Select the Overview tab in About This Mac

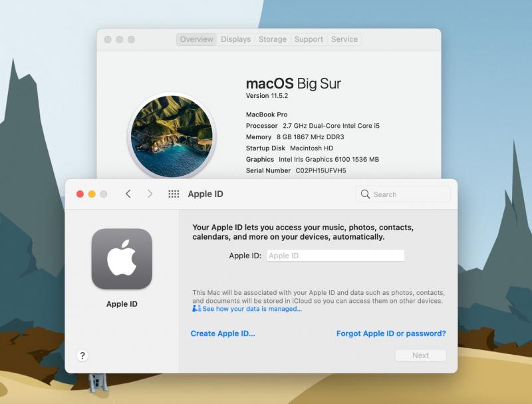coord(196,39)
